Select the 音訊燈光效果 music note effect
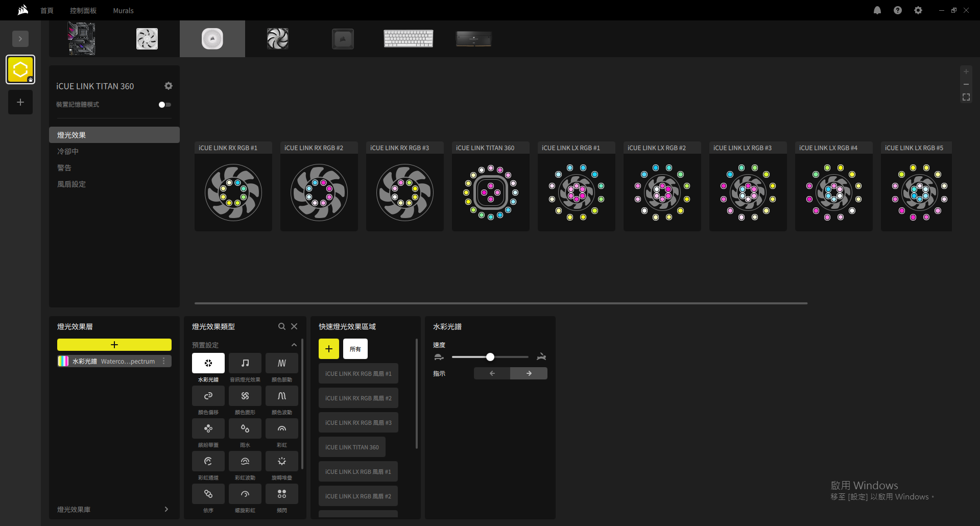 click(245, 363)
